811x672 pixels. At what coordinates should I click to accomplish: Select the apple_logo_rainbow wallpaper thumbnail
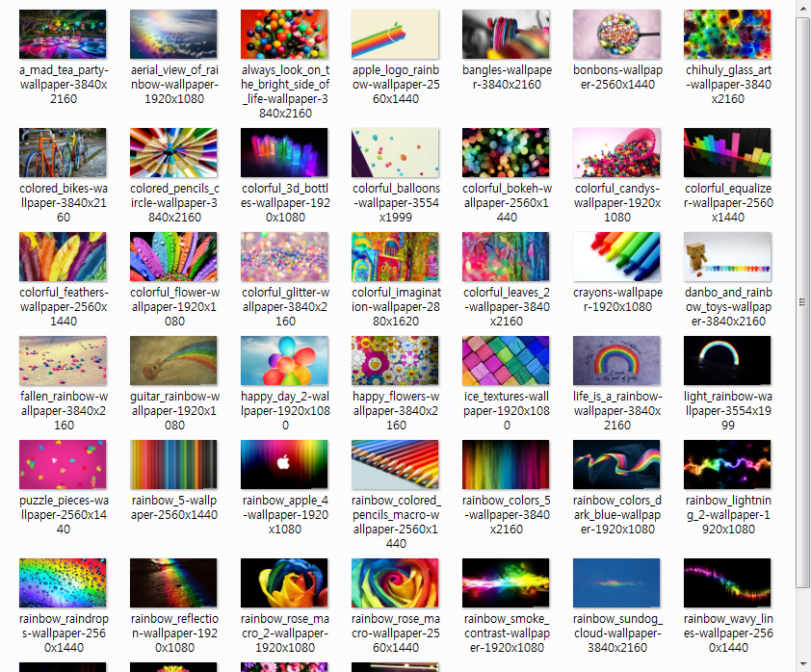click(395, 34)
